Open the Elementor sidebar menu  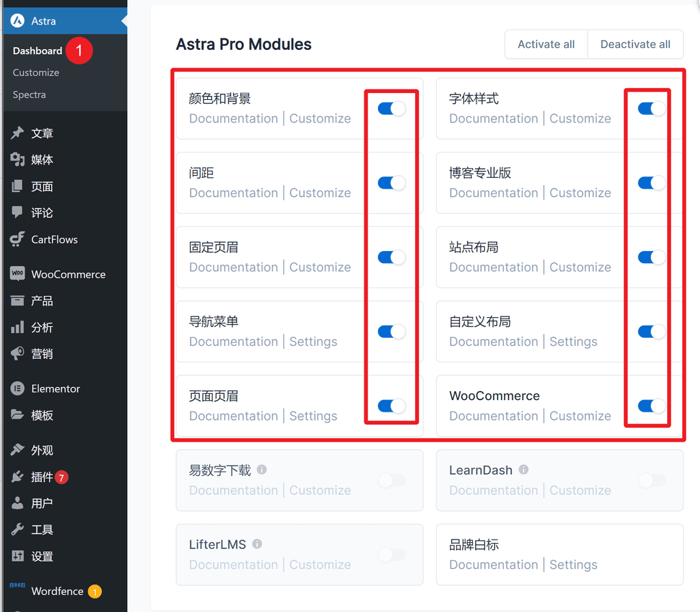(65, 388)
